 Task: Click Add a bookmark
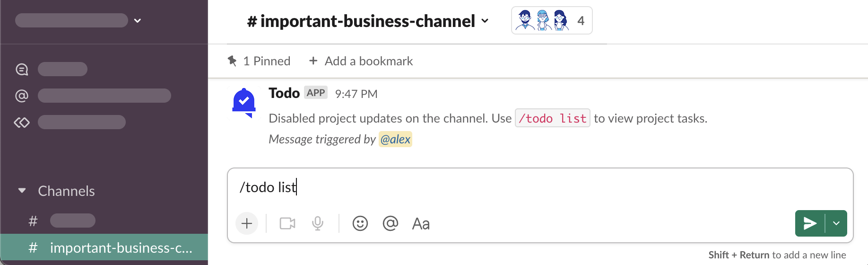(x=361, y=61)
